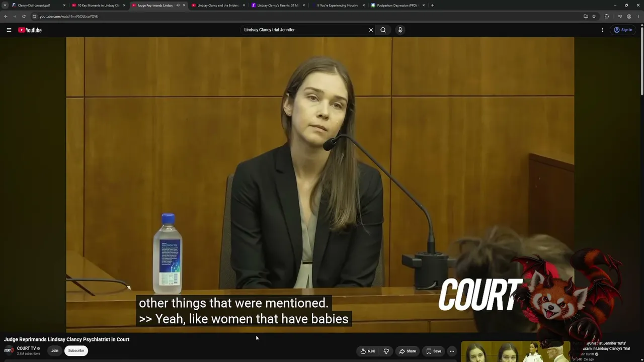
Task: Like the video with thumbs up
Action: click(368, 351)
